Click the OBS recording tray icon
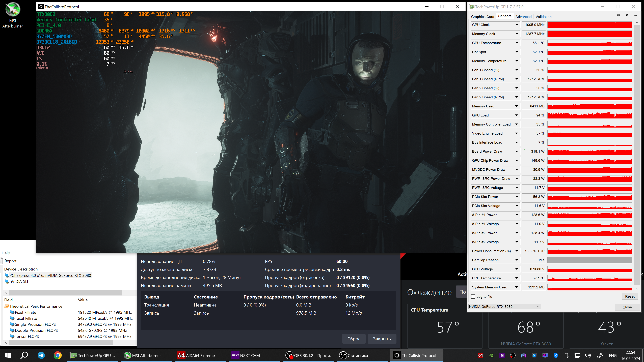This screenshot has height=362, width=644. (x=513, y=355)
